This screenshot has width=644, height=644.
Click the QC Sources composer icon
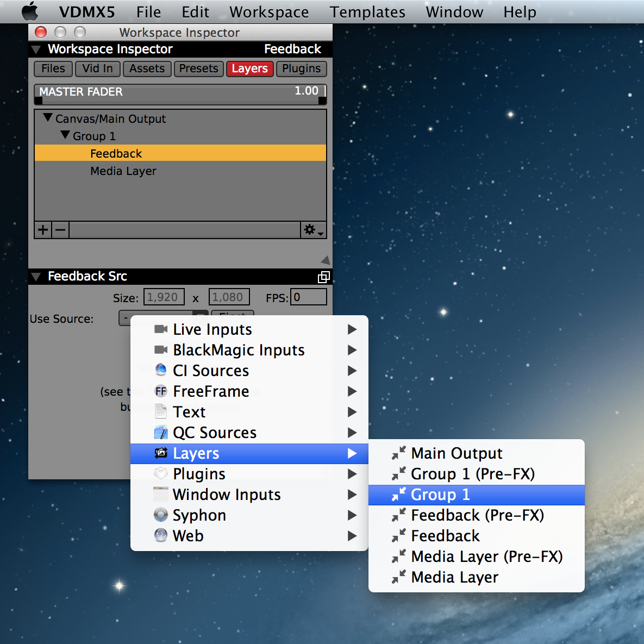tap(160, 433)
